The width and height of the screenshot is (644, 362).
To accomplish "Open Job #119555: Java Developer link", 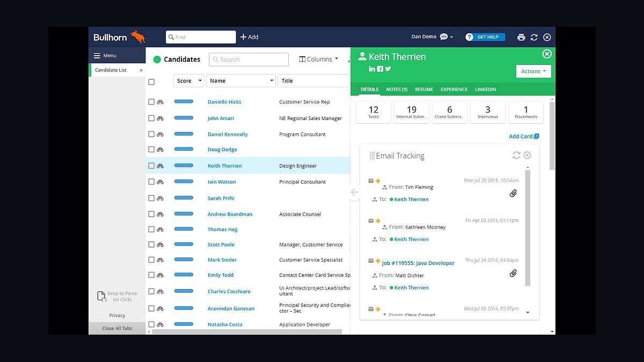I will point(418,263).
